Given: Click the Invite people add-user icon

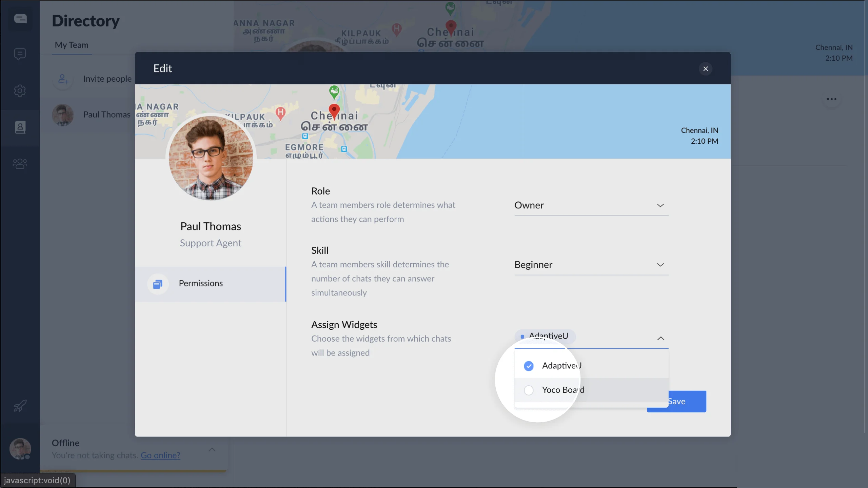Looking at the screenshot, I should 63,79.
